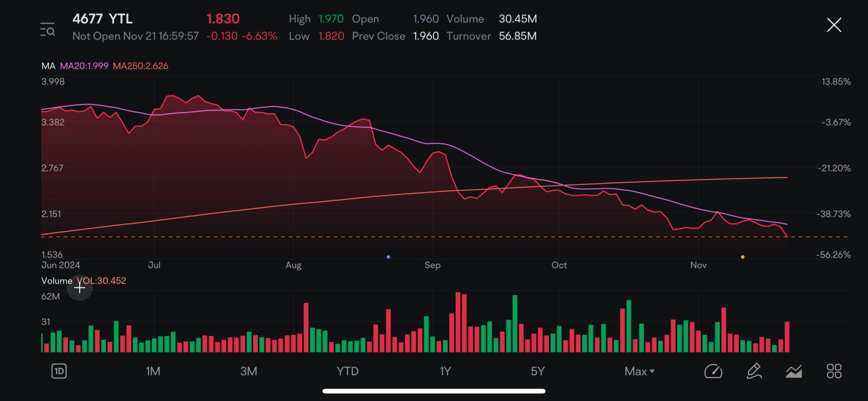Image resolution: width=868 pixels, height=401 pixels.
Task: Tap the -0.130 -6.63% change value
Action: (242, 36)
